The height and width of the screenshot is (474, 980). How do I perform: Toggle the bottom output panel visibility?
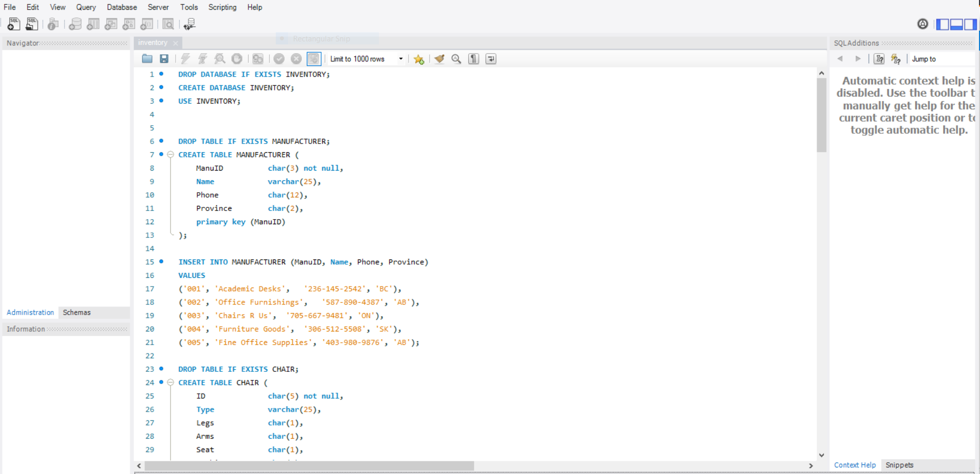pyautogui.click(x=957, y=24)
